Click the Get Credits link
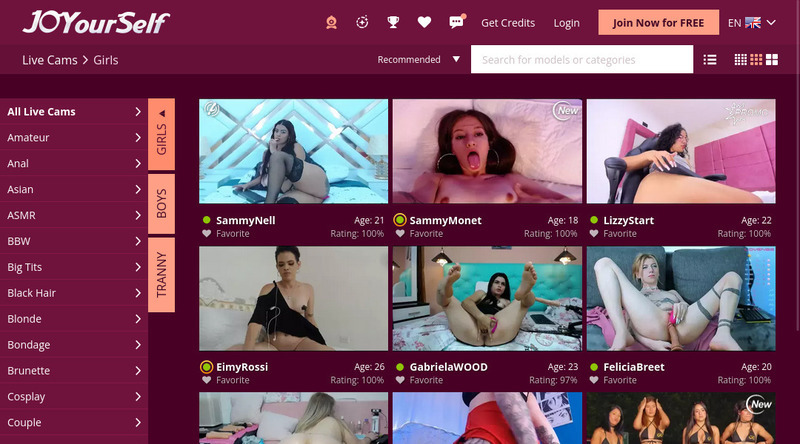 click(x=508, y=23)
